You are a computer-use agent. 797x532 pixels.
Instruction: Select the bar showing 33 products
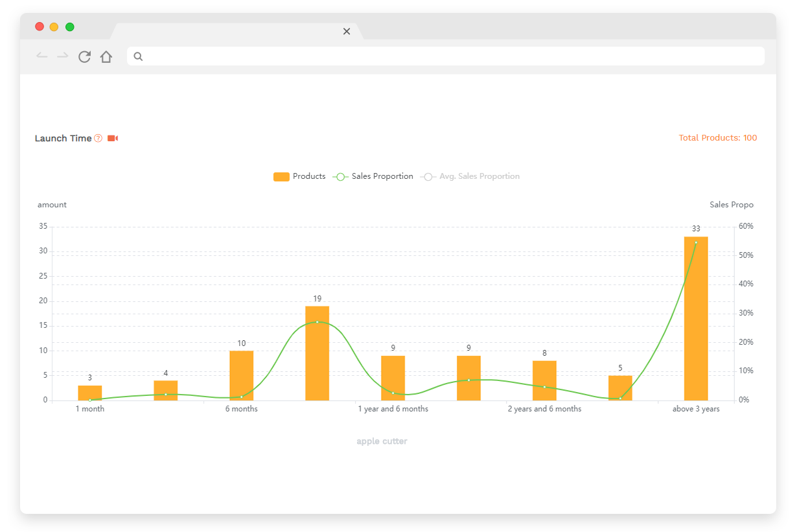696,319
